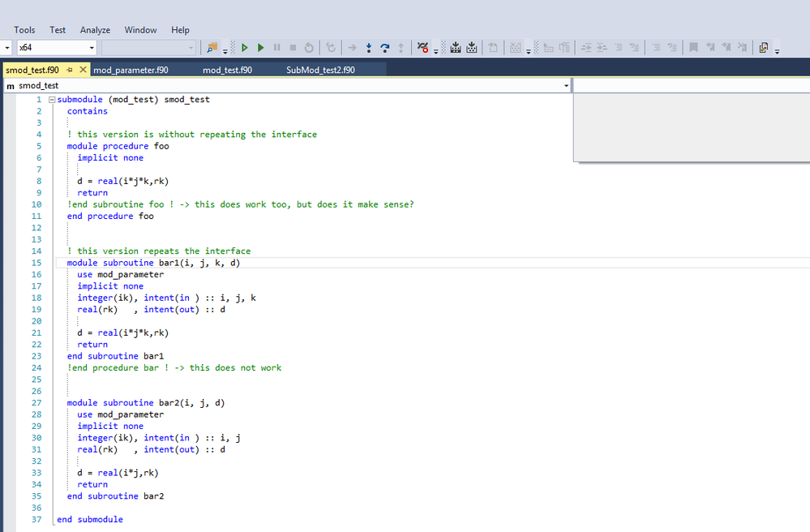Click the solid green Start arrow
The width and height of the screenshot is (810, 532).
point(261,48)
